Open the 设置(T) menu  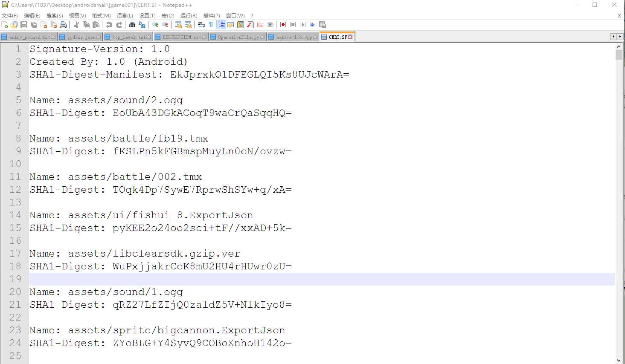147,15
